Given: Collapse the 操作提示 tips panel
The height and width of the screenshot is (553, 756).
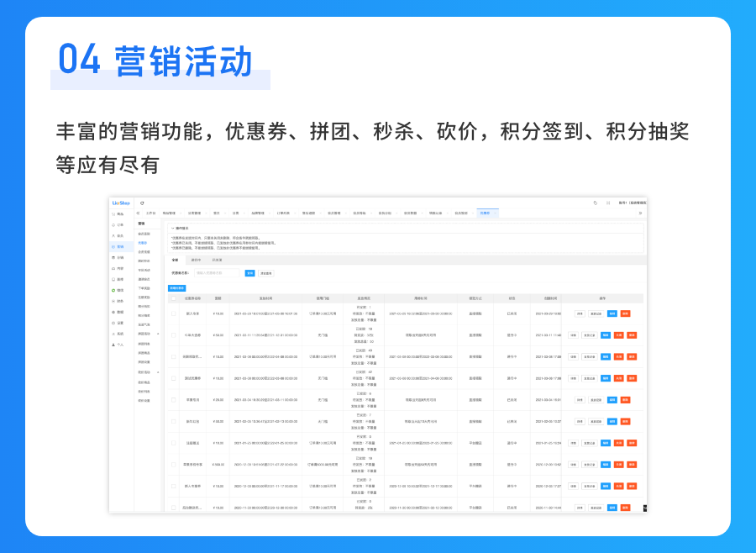Looking at the screenshot, I should (x=173, y=228).
